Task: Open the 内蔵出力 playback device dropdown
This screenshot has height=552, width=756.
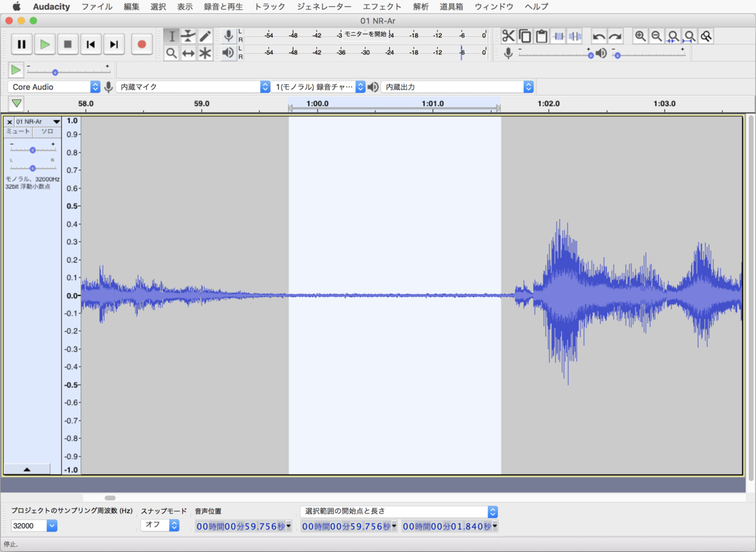Action: point(457,87)
